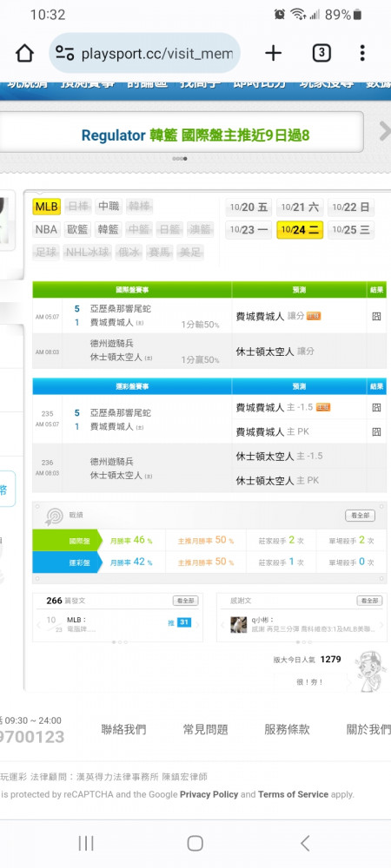Select the 歐籃 league tab
Viewport: 391px width, 868px height.
click(78, 229)
